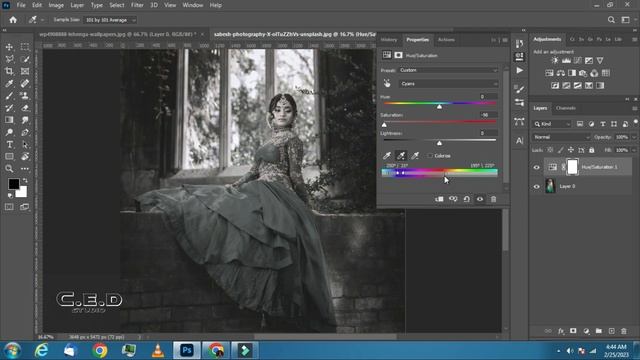640x360 pixels.
Task: Open the Properties panel flyout menu
Action: tap(505, 40)
